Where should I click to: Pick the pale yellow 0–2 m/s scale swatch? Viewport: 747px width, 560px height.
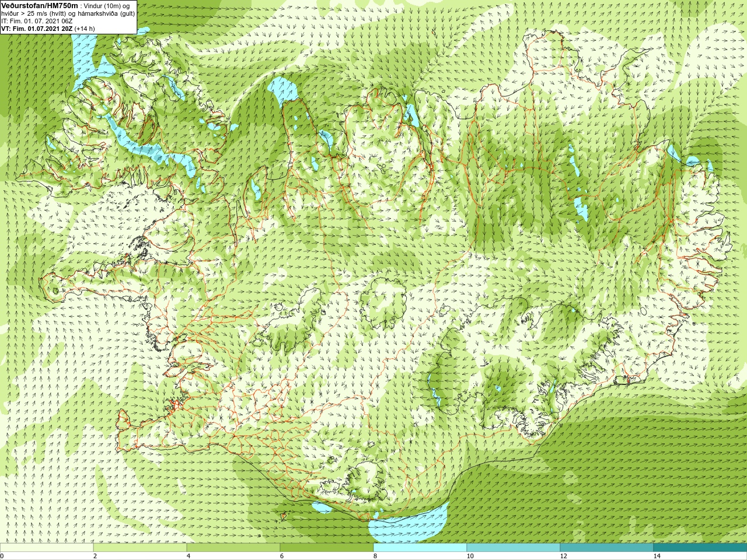pyautogui.click(x=47, y=548)
